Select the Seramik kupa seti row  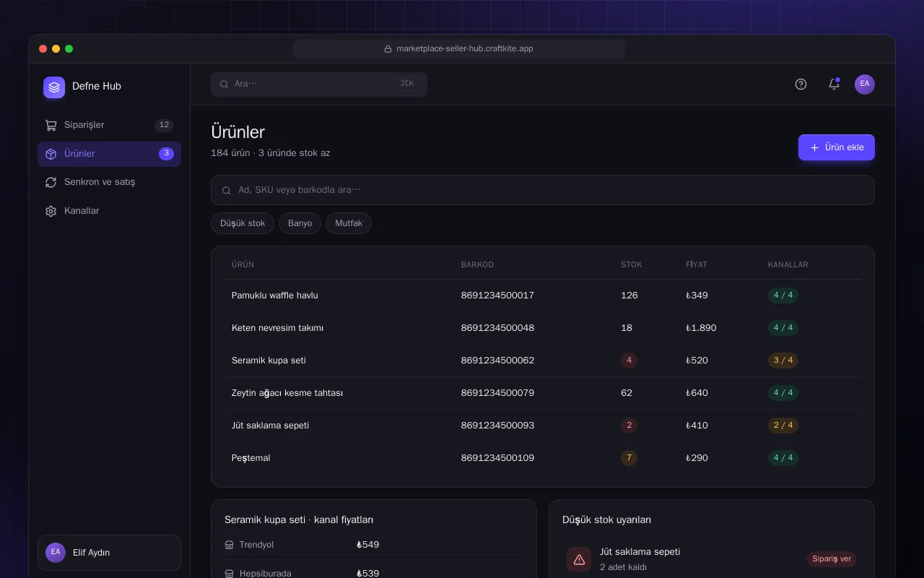(543, 361)
